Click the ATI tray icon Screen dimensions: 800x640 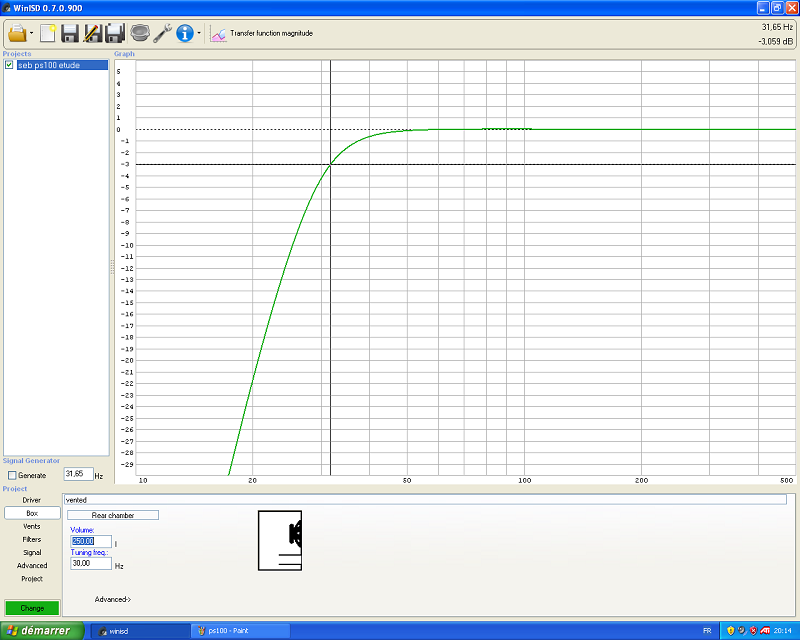tap(764, 631)
